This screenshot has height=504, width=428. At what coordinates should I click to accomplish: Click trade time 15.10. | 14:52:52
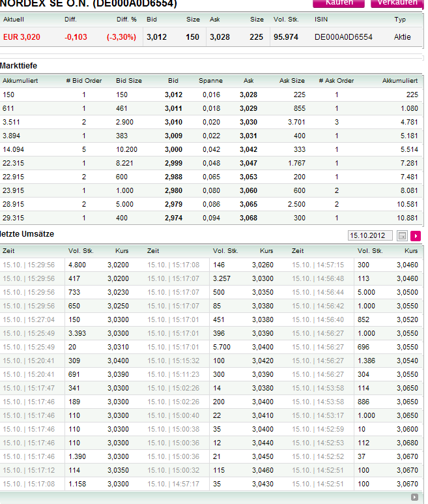(x=318, y=456)
